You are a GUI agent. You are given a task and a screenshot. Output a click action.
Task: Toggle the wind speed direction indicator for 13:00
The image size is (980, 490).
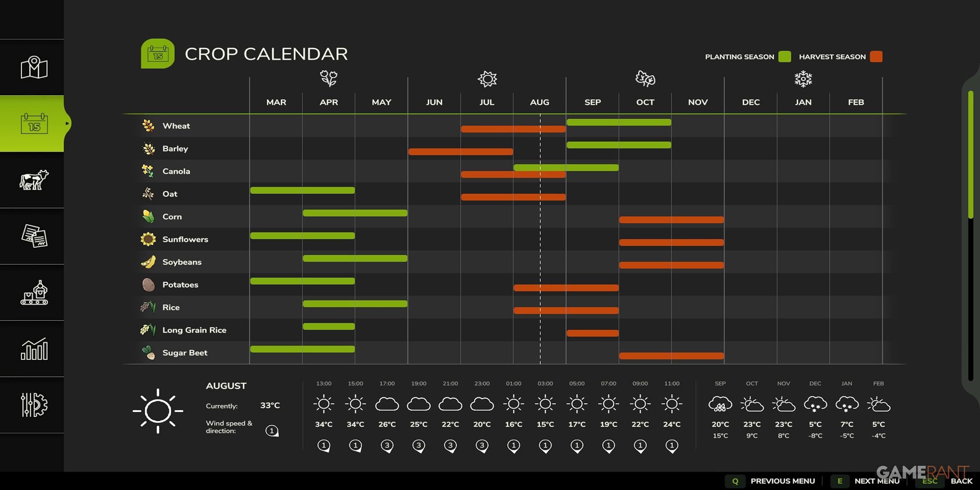[x=324, y=445]
